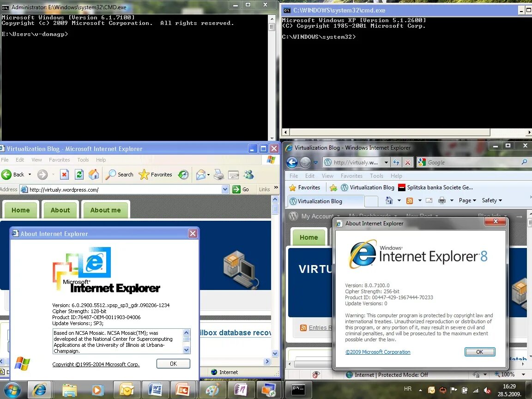This screenshot has width=532, height=399.
Task: Click OK in IE6 About dialog
Action: (173, 364)
